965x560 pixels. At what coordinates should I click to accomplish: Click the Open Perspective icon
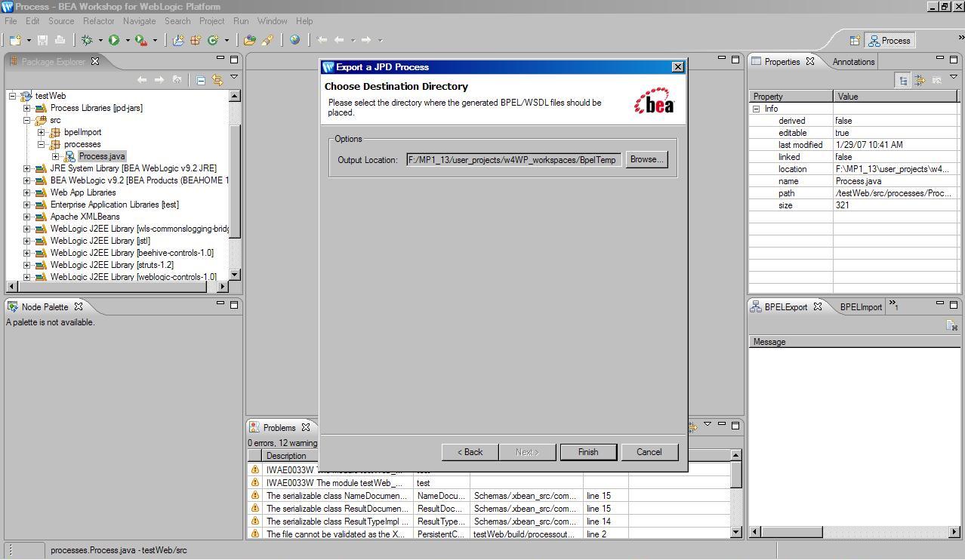click(855, 41)
